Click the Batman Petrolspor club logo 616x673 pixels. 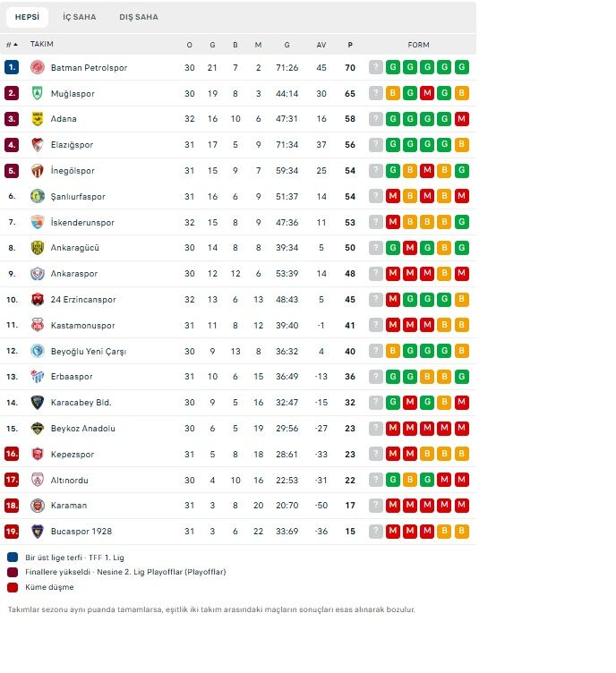pos(38,67)
